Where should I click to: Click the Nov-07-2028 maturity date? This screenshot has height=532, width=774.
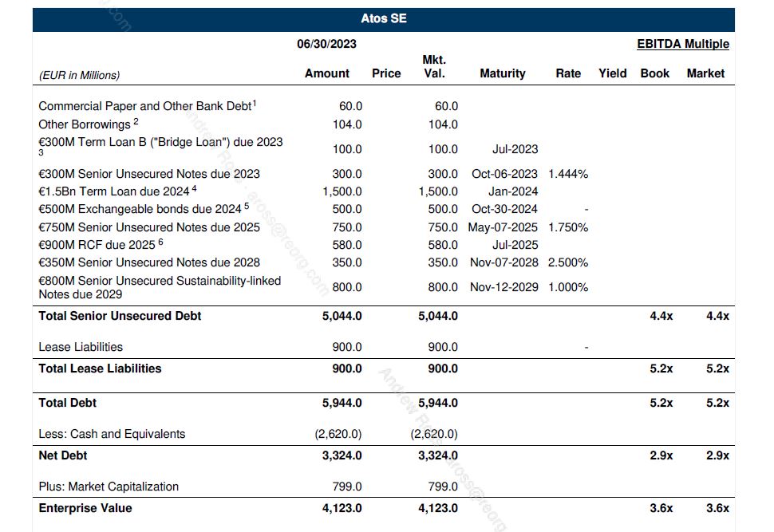point(504,262)
